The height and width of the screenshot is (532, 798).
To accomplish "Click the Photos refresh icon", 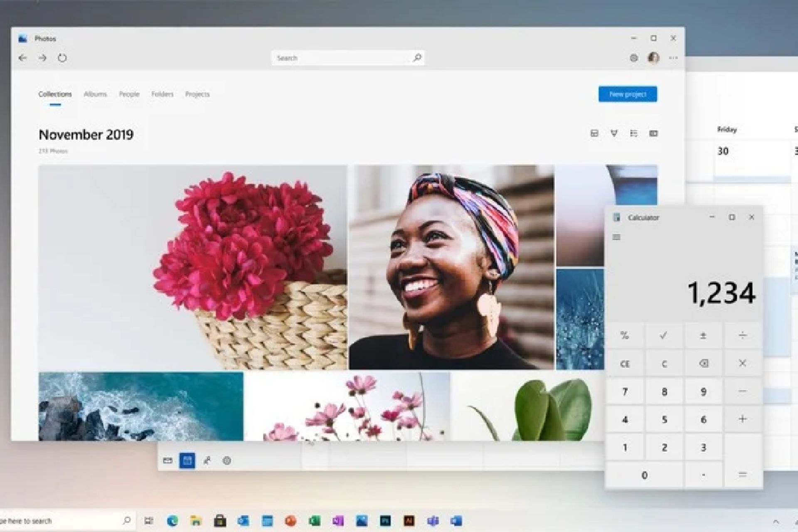I will coord(62,58).
